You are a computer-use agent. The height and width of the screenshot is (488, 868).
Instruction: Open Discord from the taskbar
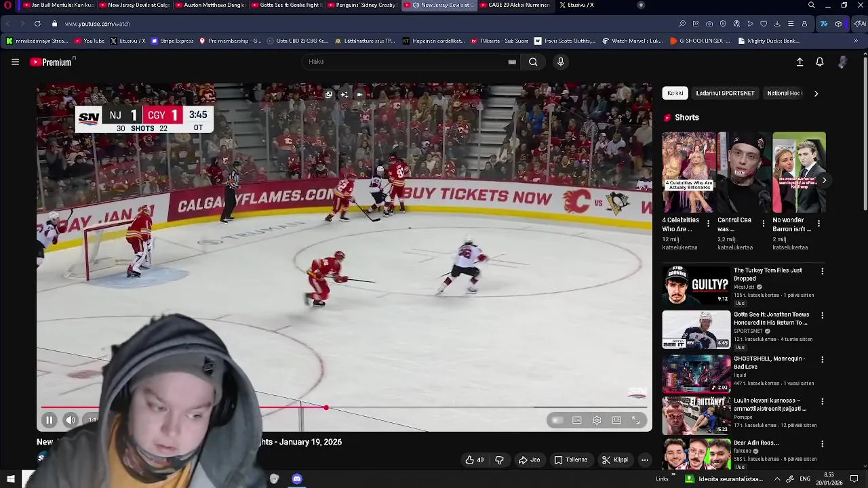297,479
